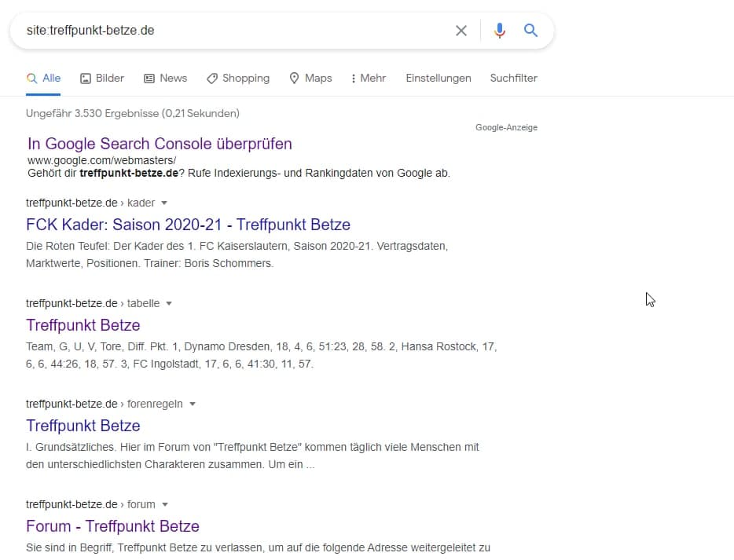Expand the Mehr menu with three dots
The height and width of the screenshot is (560, 734).
[x=368, y=78]
